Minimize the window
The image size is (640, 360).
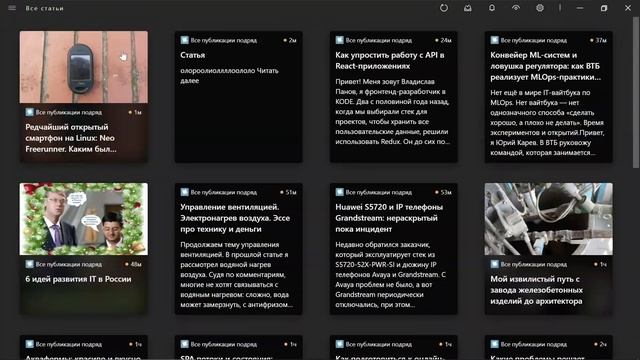[x=580, y=8]
